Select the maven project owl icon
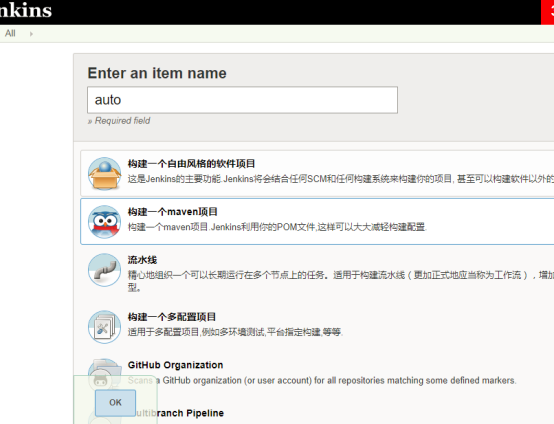This screenshot has height=424, width=554. pyautogui.click(x=105, y=222)
